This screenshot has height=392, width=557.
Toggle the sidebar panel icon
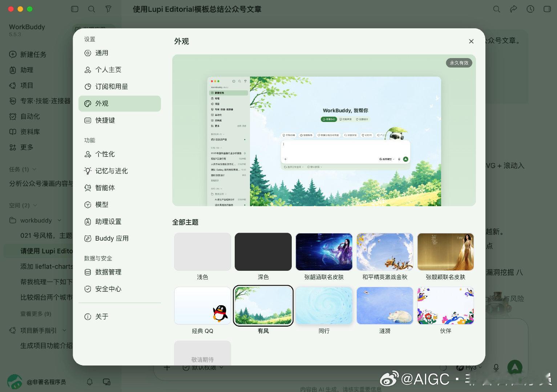(75, 9)
